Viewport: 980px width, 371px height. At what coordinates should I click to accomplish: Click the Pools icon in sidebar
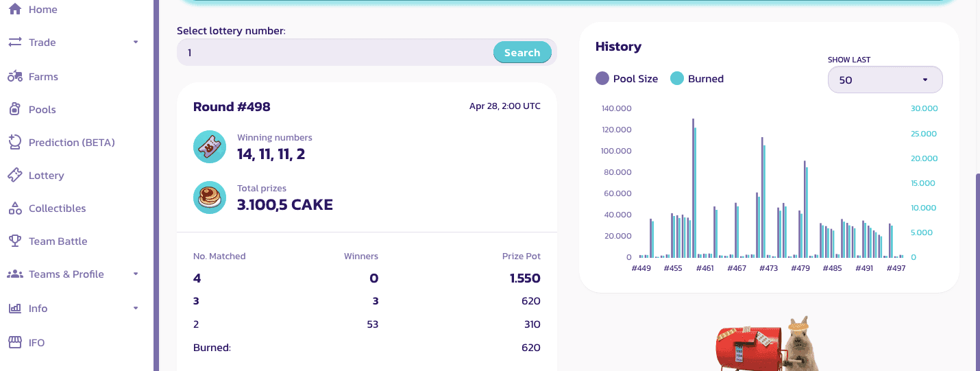pyautogui.click(x=15, y=109)
